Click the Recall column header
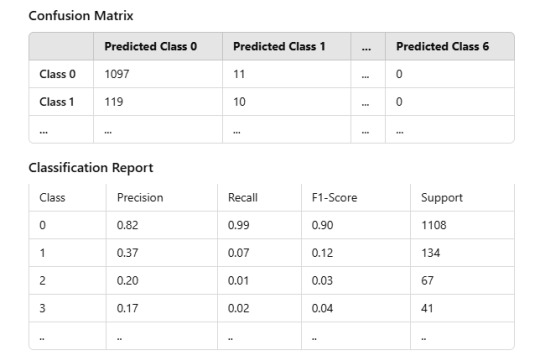This screenshot has width=540, height=361. pos(243,198)
